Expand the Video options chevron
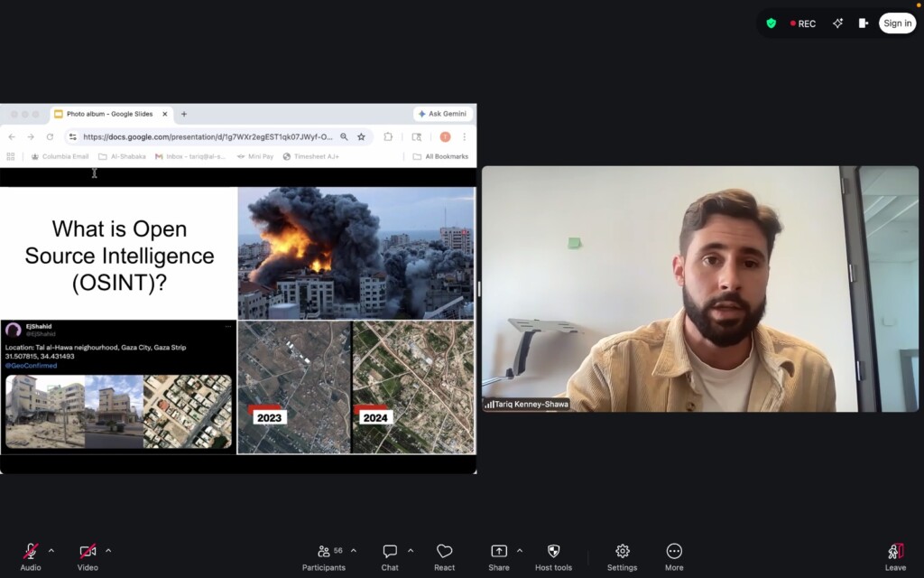This screenshot has width=924, height=578. tap(108, 550)
